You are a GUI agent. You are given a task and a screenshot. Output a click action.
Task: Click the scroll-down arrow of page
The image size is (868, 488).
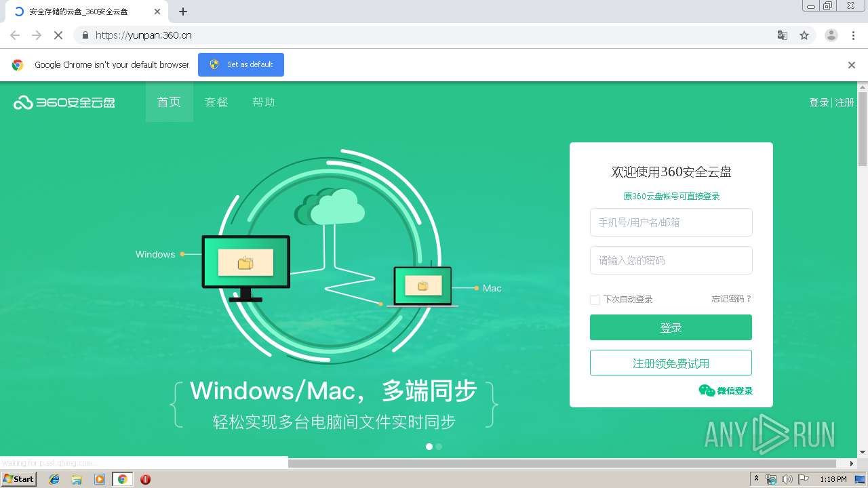863,452
